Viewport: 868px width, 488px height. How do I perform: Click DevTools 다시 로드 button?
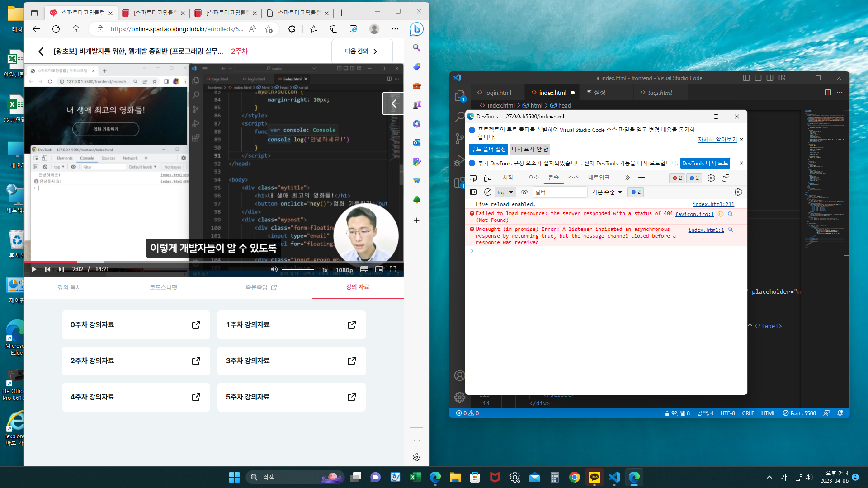(x=705, y=163)
